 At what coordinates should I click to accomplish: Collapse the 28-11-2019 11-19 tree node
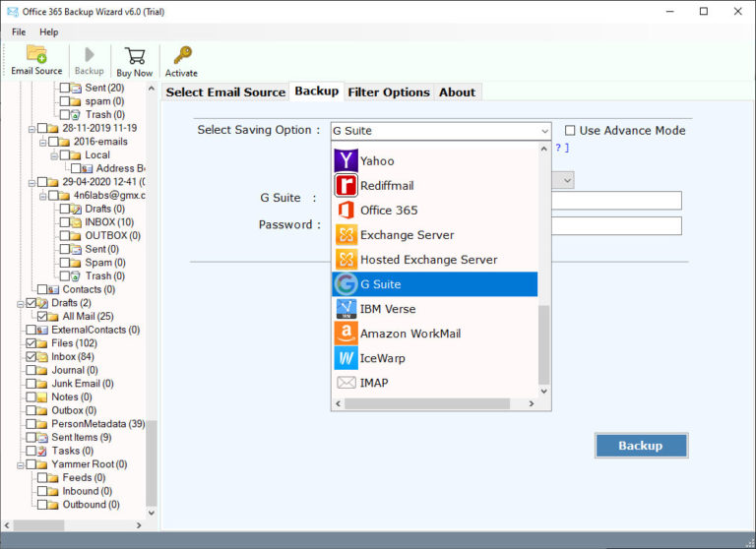click(x=31, y=129)
